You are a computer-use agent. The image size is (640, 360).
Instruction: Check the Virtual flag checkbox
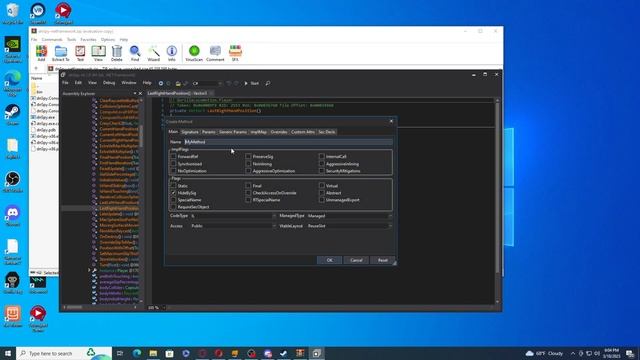click(322, 186)
